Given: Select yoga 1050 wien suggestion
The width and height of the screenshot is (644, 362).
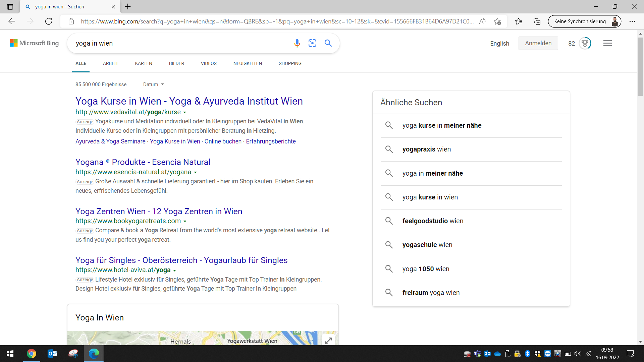Looking at the screenshot, I should (471, 269).
